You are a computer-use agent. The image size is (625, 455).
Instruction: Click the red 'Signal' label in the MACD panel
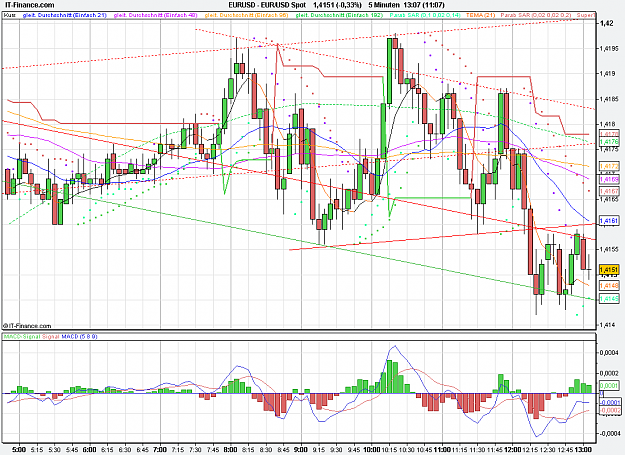tap(51, 336)
